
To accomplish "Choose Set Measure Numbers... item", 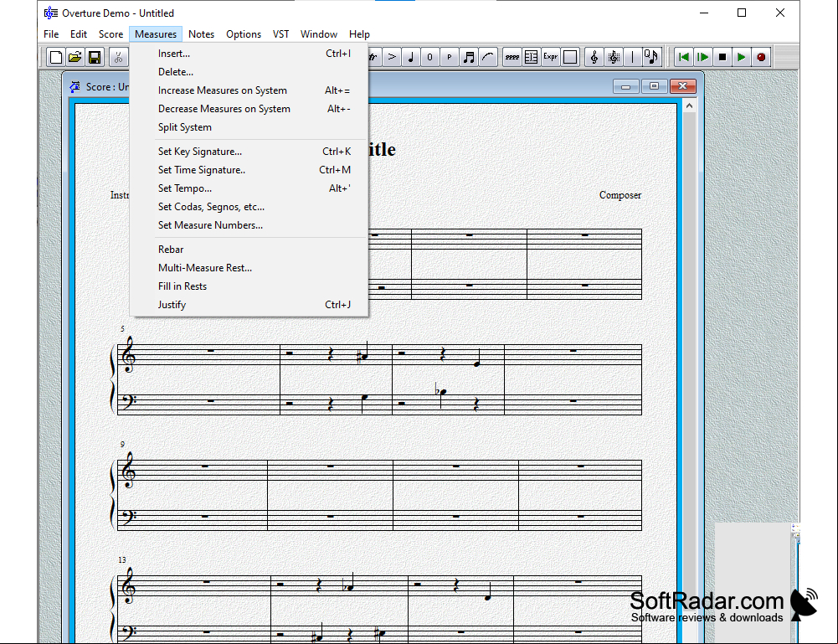I will [x=249, y=225].
